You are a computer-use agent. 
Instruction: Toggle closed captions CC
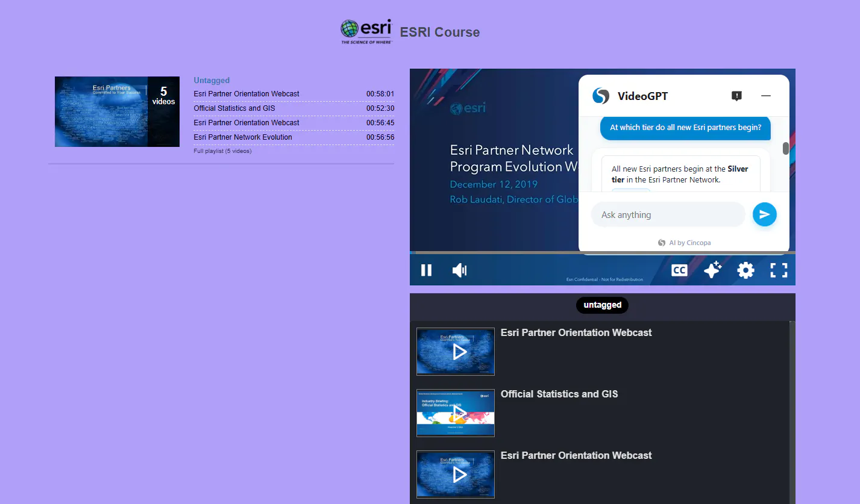pos(679,270)
